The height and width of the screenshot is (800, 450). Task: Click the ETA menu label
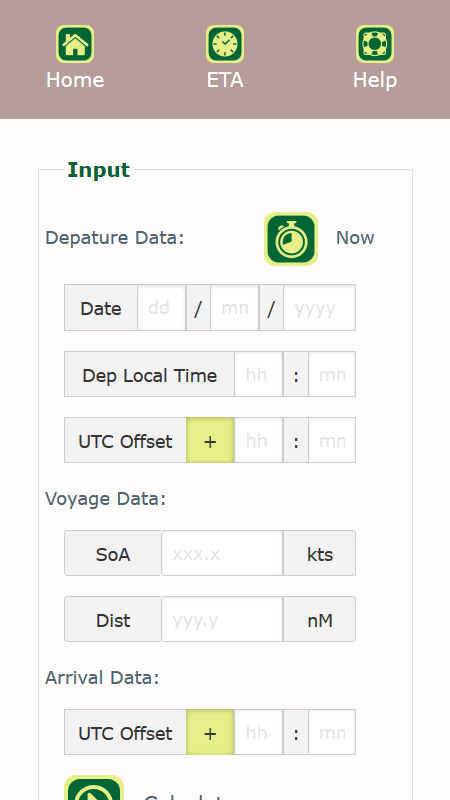[x=225, y=80]
